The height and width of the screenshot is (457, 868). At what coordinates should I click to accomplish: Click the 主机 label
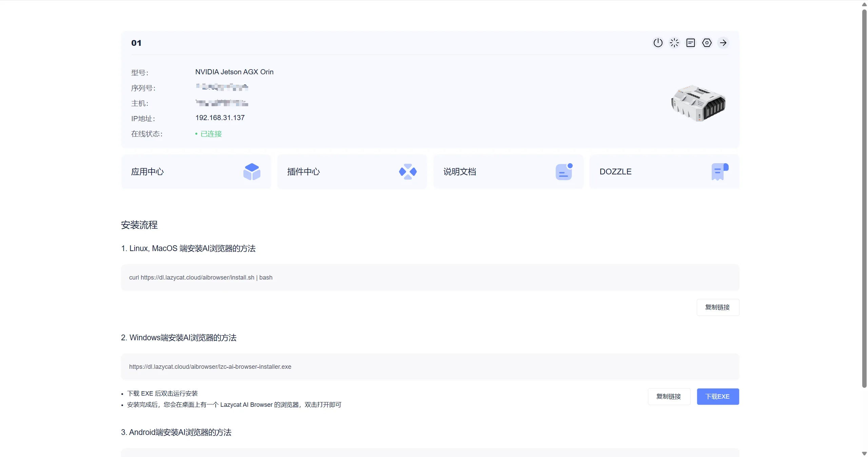pos(140,103)
